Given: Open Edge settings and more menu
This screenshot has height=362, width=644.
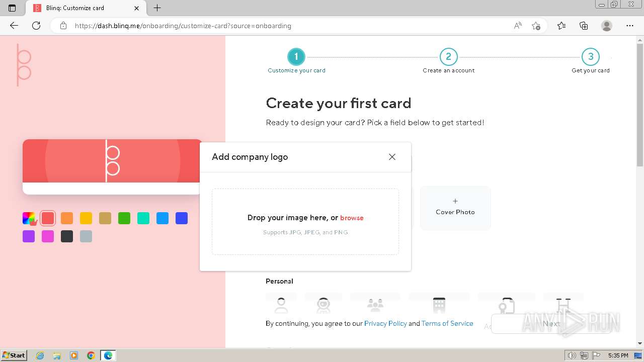Looking at the screenshot, I should point(630,26).
